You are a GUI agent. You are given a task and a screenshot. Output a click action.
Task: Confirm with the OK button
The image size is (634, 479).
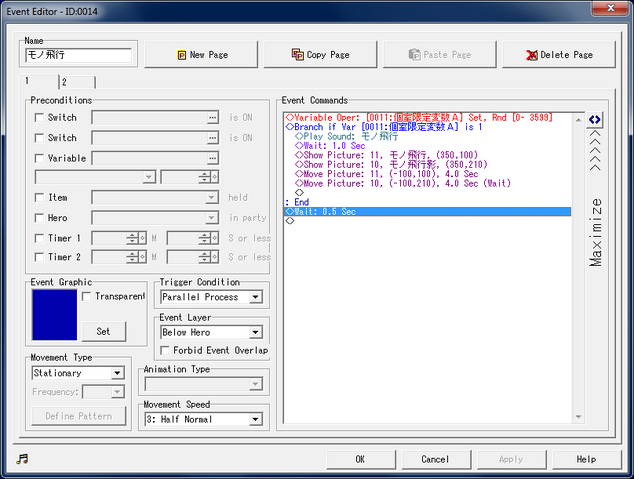[360, 459]
